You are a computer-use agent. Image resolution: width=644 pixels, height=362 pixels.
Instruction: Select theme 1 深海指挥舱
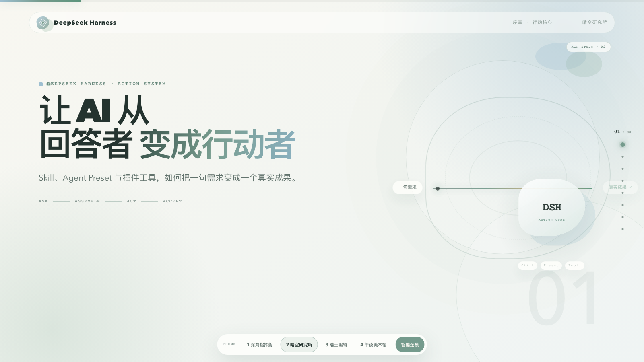click(260, 345)
